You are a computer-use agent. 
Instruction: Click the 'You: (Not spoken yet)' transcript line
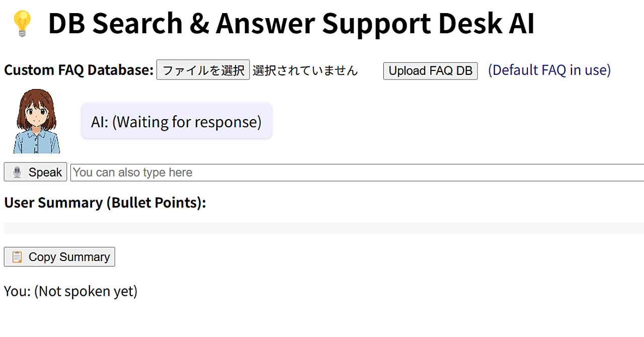pyautogui.click(x=70, y=291)
